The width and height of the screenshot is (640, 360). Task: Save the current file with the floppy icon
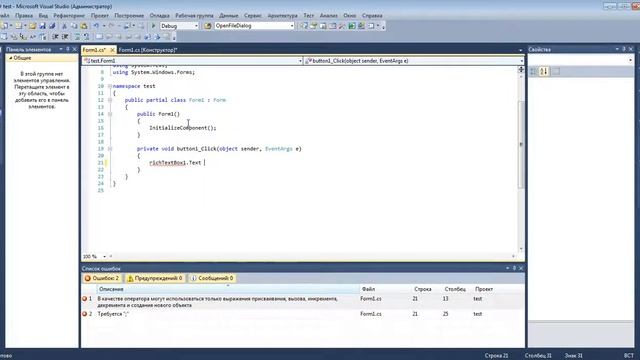(42, 26)
